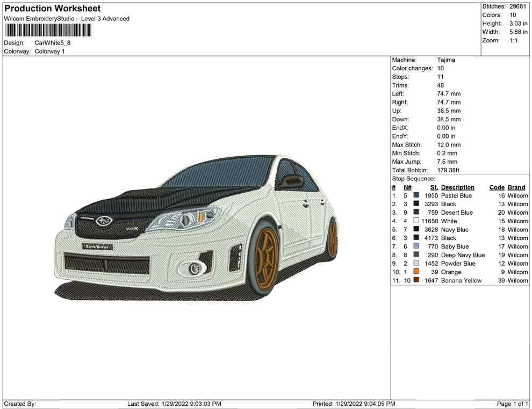Click the Black thread chip in row 2
532x409 pixels.
point(415,204)
